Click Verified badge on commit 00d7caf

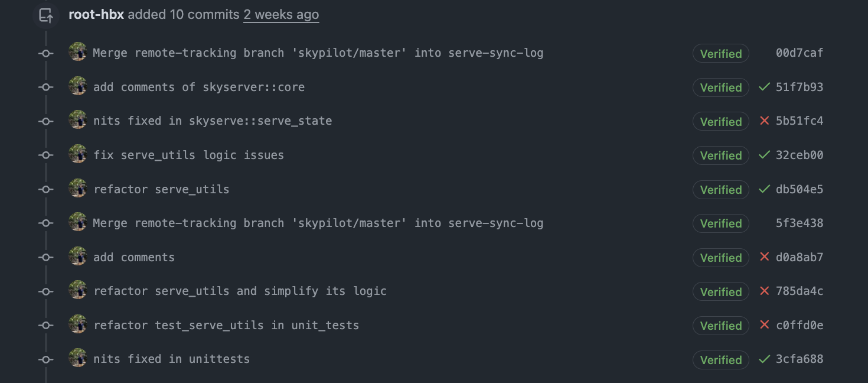pyautogui.click(x=720, y=54)
